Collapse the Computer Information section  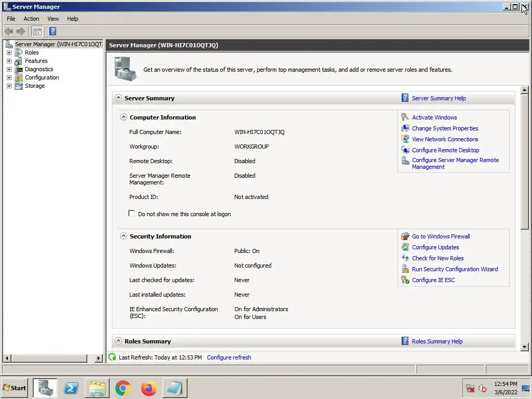pos(124,117)
